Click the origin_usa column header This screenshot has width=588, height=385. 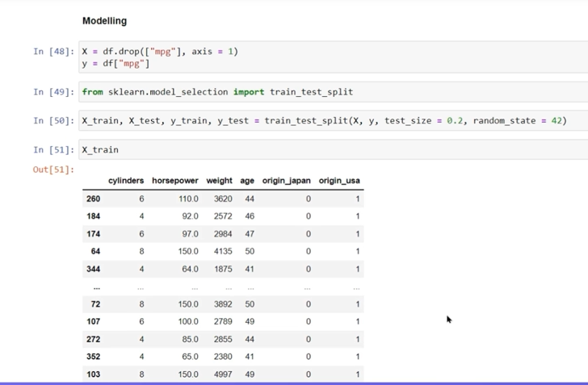click(x=339, y=181)
